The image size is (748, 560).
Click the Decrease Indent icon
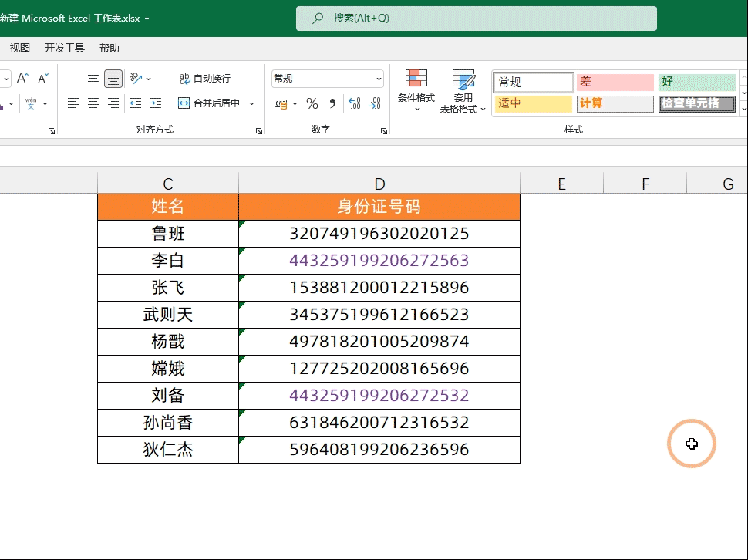136,103
